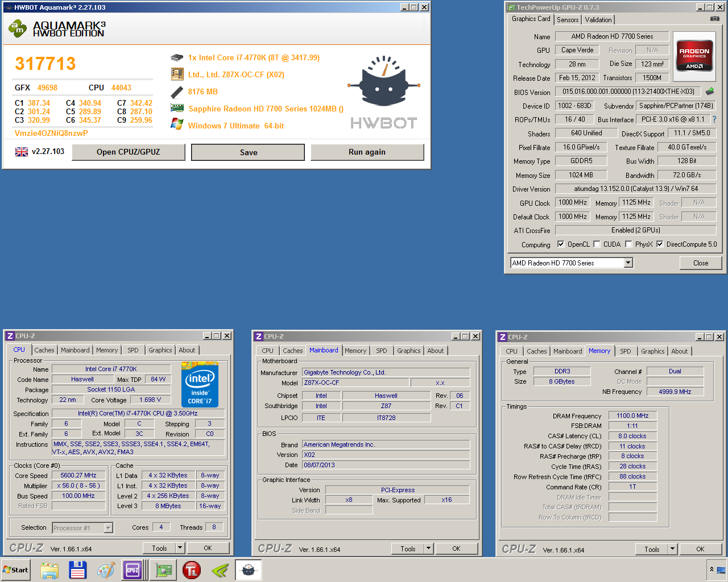
Task: Click the GPU-Z BIOS save chip icon
Action: [x=710, y=91]
